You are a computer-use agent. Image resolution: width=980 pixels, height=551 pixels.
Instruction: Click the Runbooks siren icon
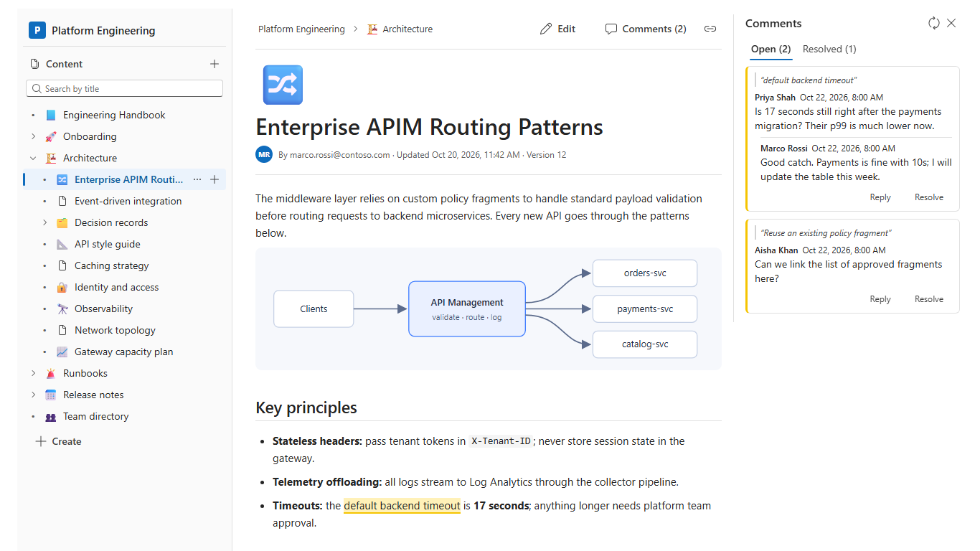[50, 373]
